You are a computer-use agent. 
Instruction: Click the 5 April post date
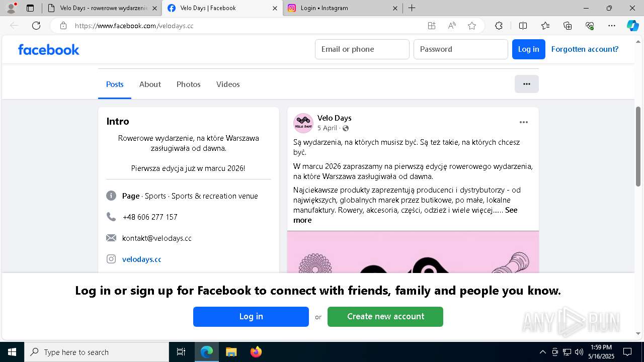[327, 128]
